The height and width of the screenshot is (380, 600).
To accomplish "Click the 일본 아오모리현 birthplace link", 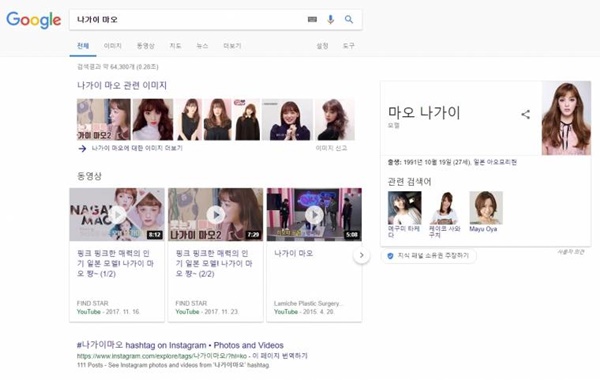I will [x=495, y=162].
